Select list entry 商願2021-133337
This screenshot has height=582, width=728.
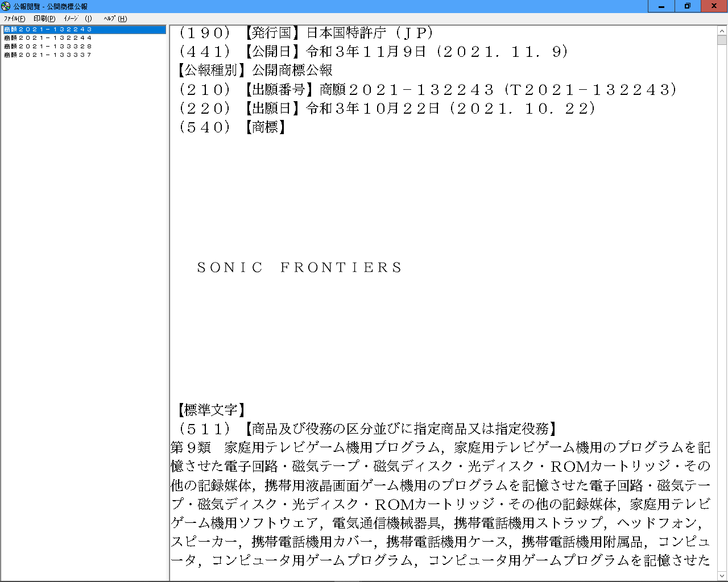(48, 55)
